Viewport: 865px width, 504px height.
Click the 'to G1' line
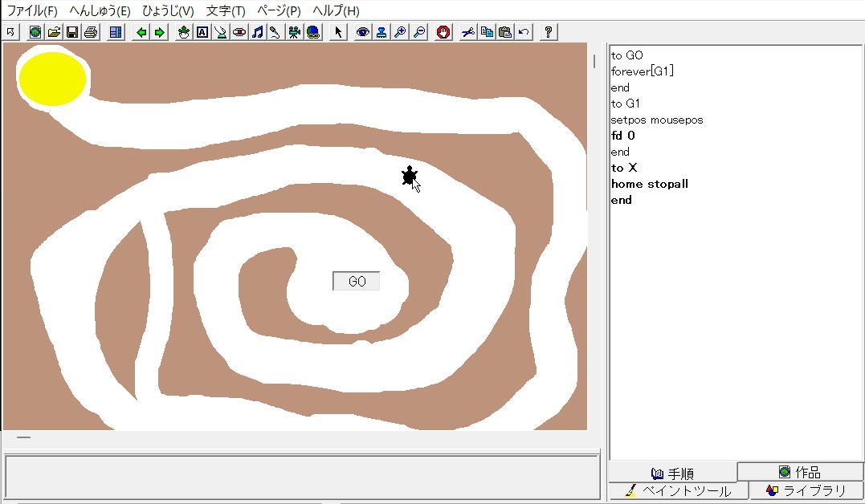(626, 104)
